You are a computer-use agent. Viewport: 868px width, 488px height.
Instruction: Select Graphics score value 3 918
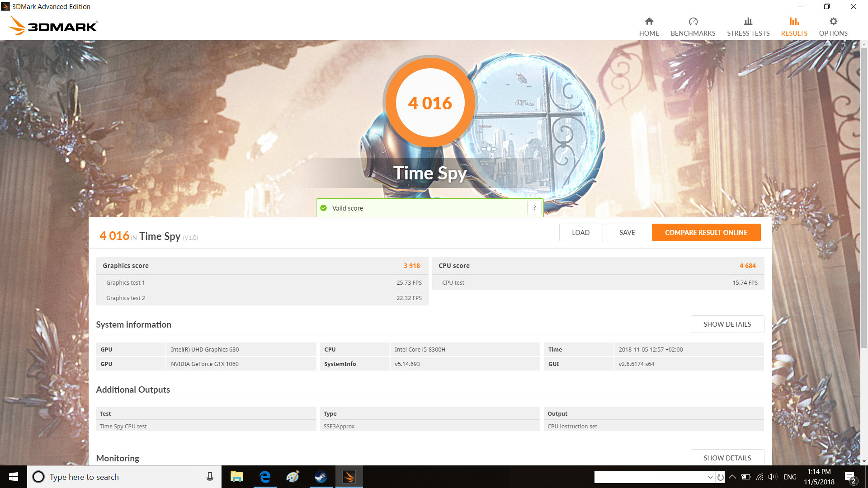click(x=411, y=266)
